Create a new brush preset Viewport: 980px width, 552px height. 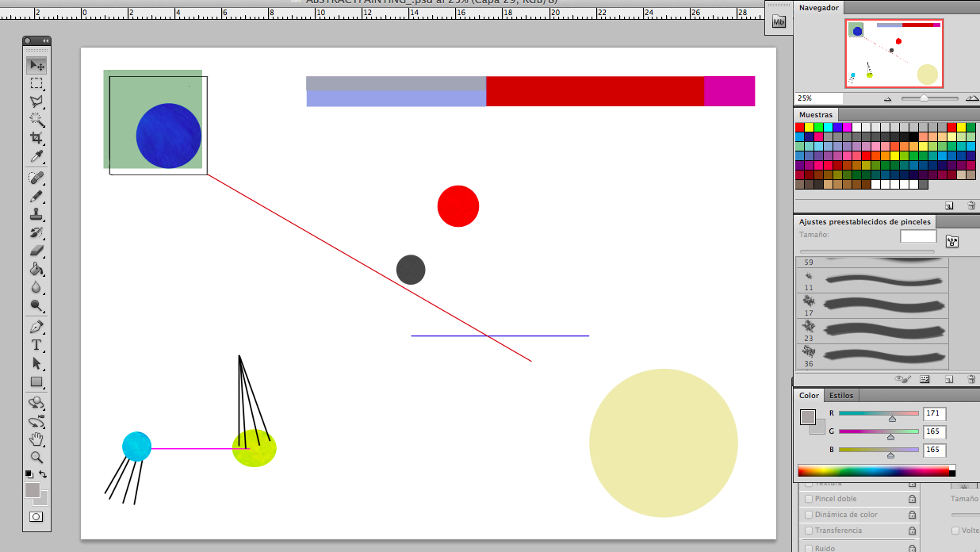tap(949, 379)
